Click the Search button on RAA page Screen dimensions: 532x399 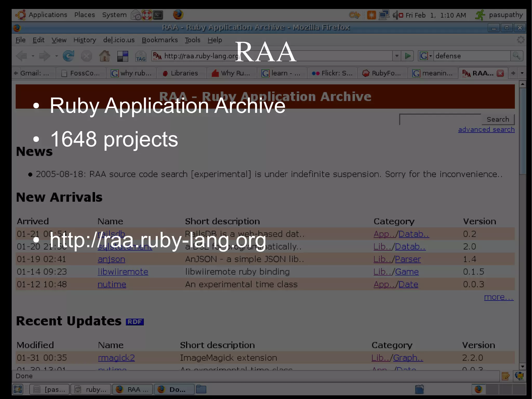pos(498,119)
